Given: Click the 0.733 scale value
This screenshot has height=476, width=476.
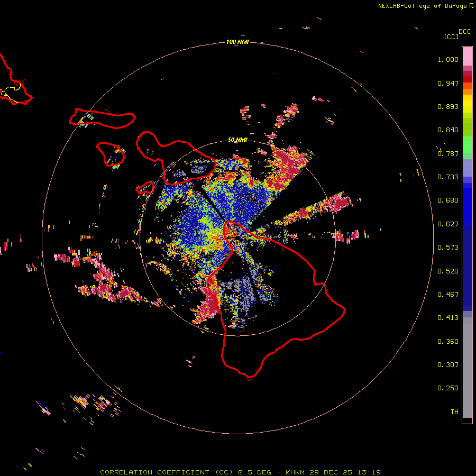Looking at the screenshot, I should pyautogui.click(x=448, y=177).
